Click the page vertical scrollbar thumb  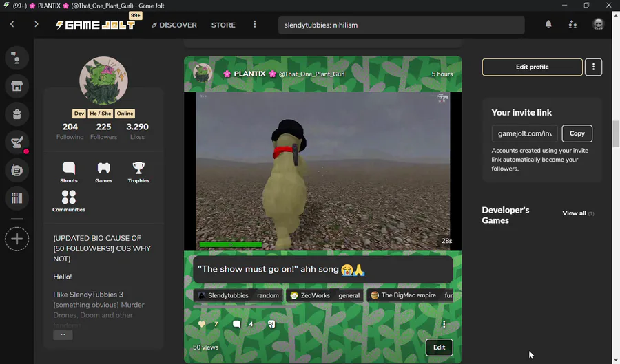click(x=616, y=134)
